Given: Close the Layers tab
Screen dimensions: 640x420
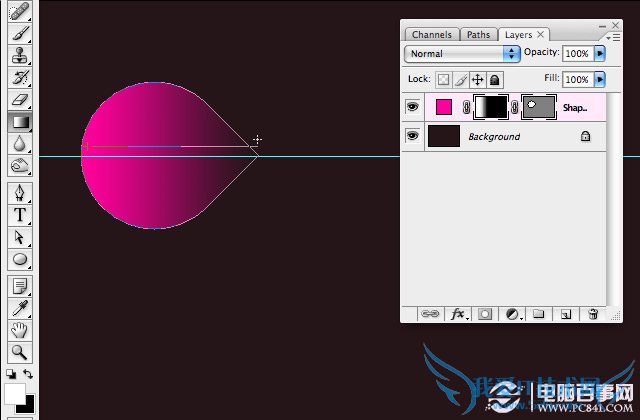Looking at the screenshot, I should pos(540,35).
